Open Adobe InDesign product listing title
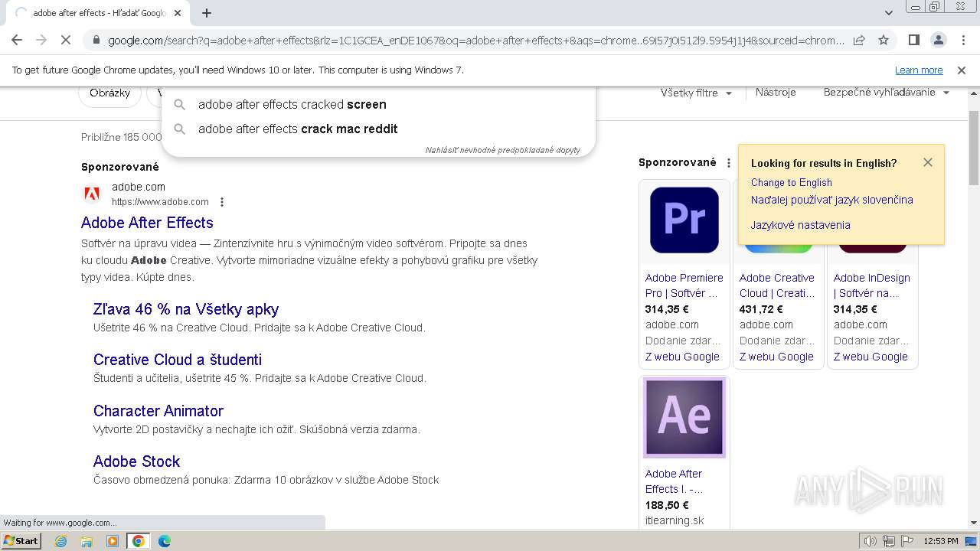Viewport: 980px width, 551px height. pos(872,285)
